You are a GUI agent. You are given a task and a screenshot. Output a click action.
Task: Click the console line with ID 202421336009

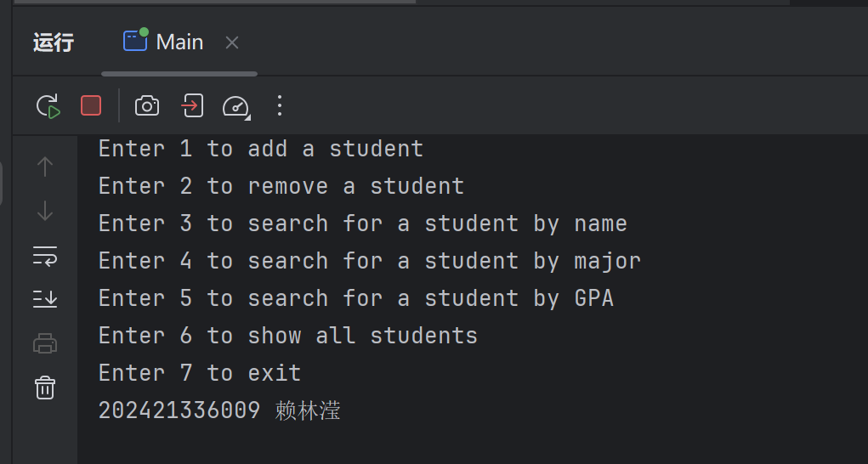tap(219, 410)
